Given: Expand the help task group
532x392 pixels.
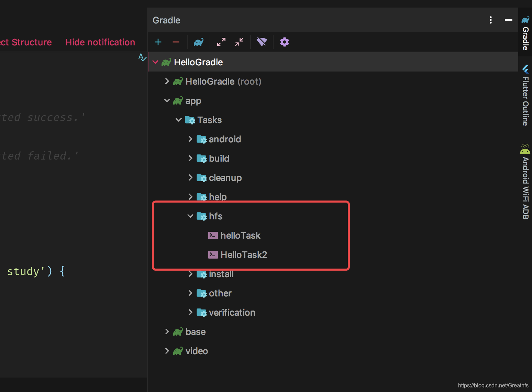Looking at the screenshot, I should pyautogui.click(x=190, y=197).
